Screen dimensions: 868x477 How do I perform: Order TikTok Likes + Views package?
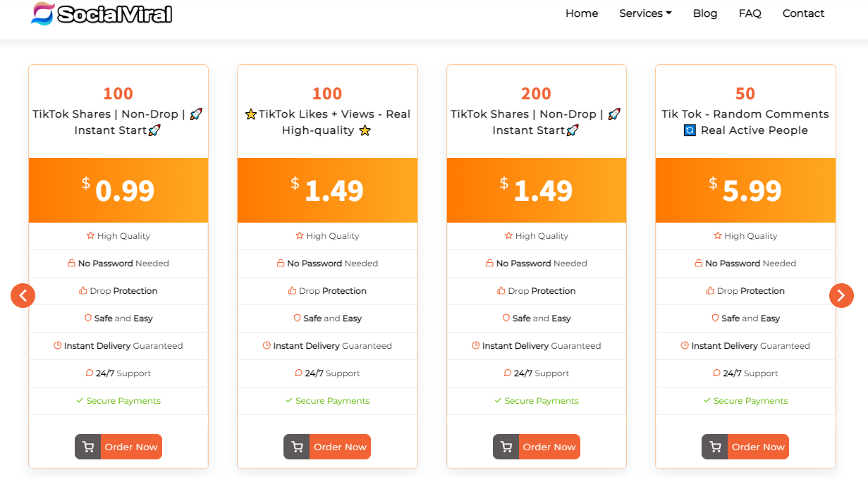[327, 447]
